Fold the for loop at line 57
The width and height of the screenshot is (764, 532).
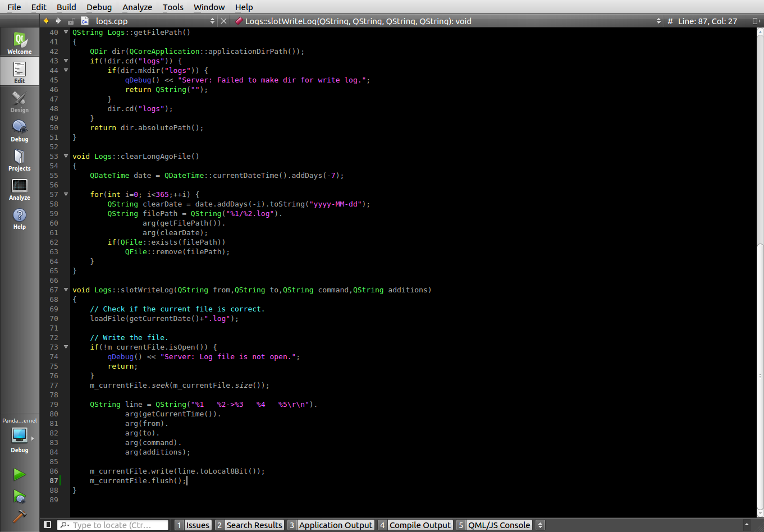(66, 195)
